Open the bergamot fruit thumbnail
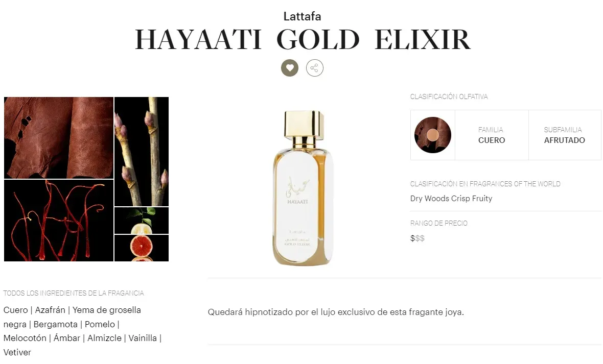 (x=142, y=221)
